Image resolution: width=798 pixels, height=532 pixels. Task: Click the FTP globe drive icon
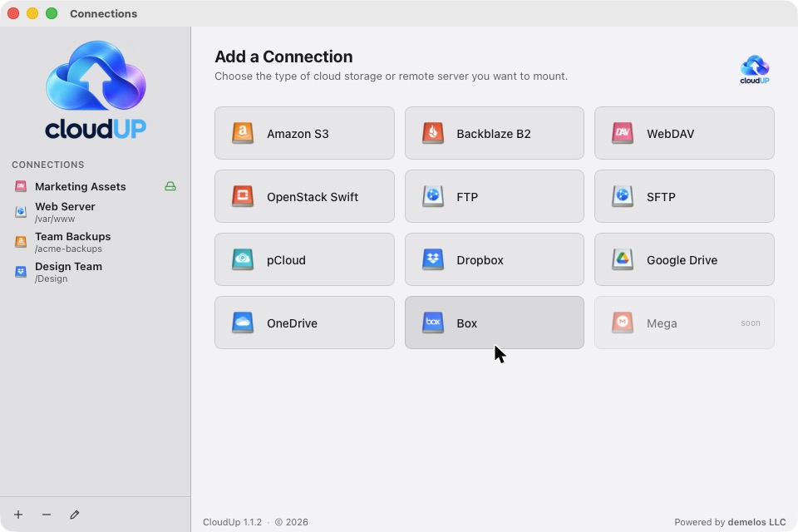(432, 196)
